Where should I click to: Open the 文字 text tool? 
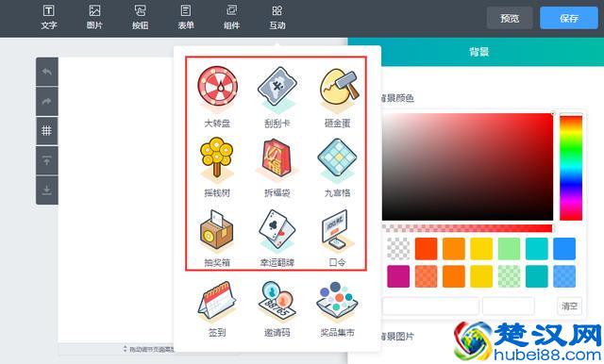click(x=48, y=17)
